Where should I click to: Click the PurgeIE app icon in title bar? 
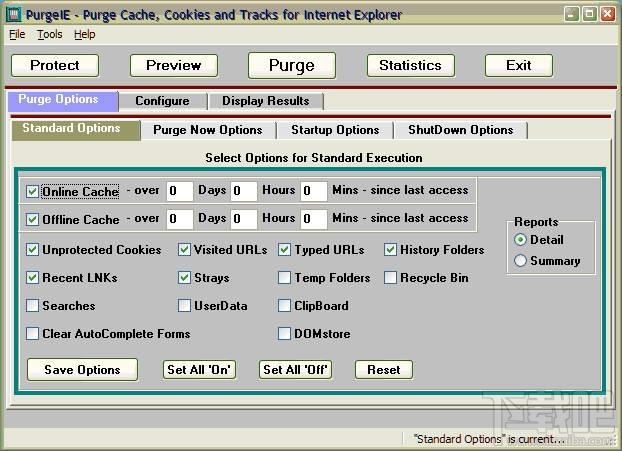pos(13,14)
